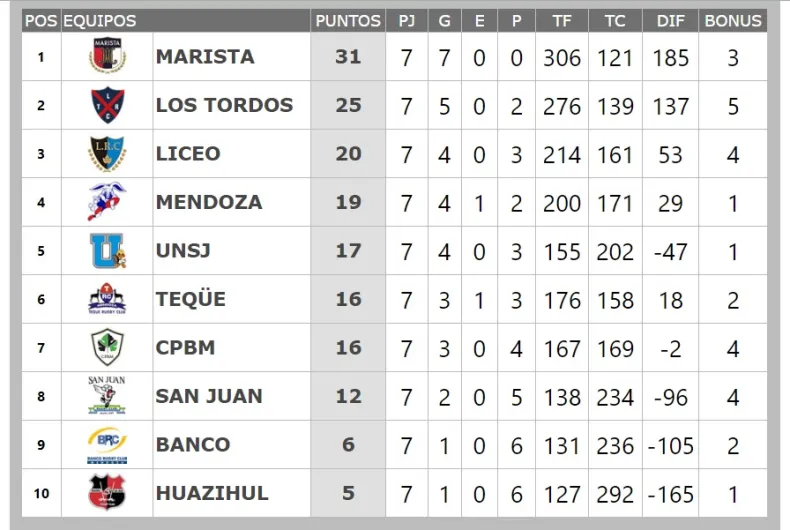Click the Los Tordos club shield
Viewport: 790px width, 530px height.
click(x=107, y=105)
